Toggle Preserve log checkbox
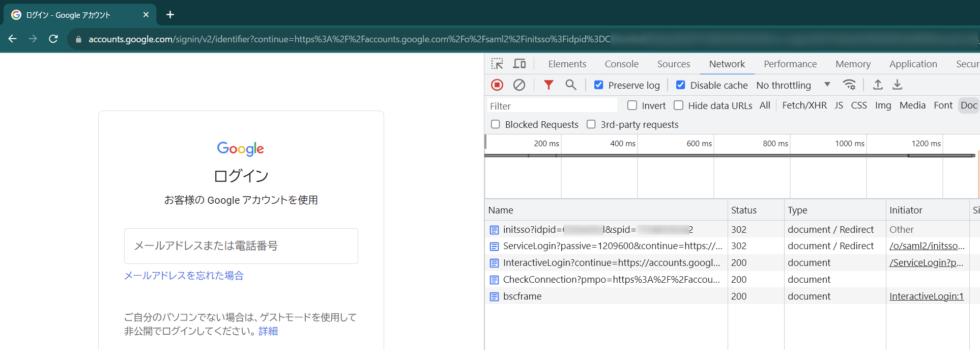 pyautogui.click(x=599, y=85)
